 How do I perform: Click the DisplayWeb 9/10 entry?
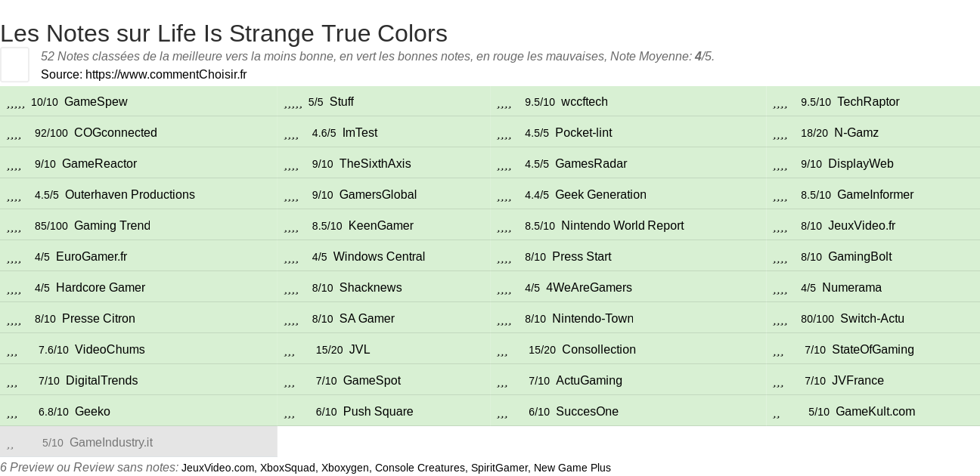(x=861, y=164)
